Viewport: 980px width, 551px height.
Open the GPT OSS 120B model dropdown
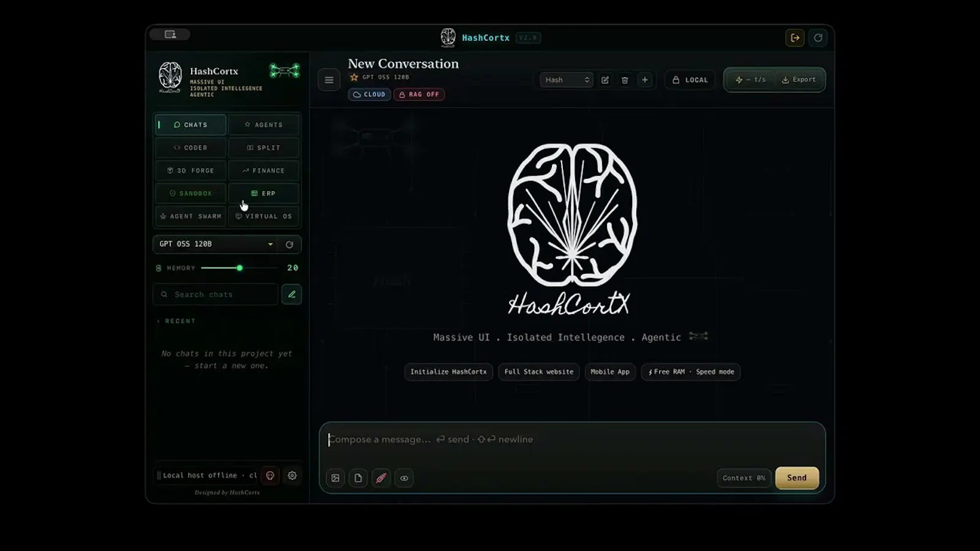click(x=216, y=244)
